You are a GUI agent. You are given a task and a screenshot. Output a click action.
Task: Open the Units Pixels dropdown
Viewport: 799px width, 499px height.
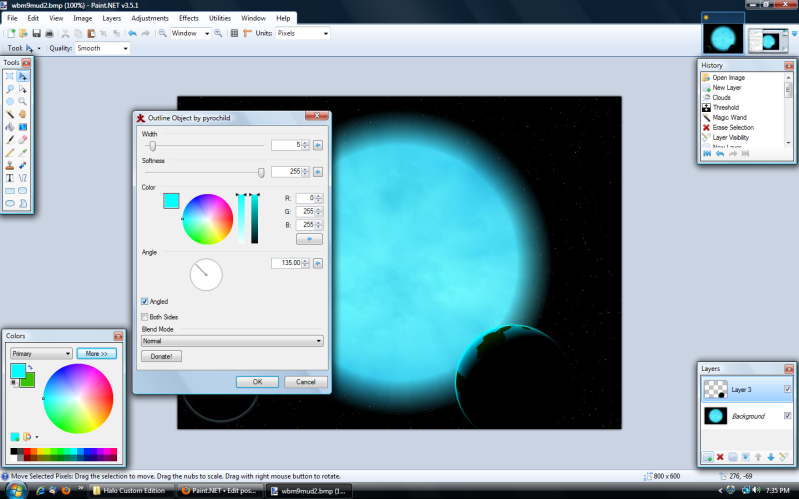(303, 33)
